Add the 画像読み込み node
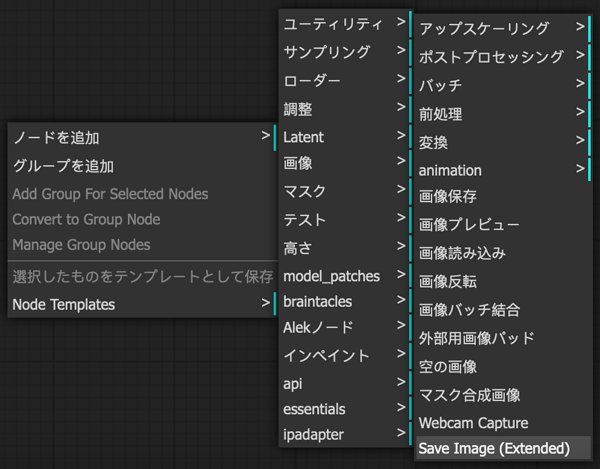The width and height of the screenshot is (600, 469). [504, 253]
